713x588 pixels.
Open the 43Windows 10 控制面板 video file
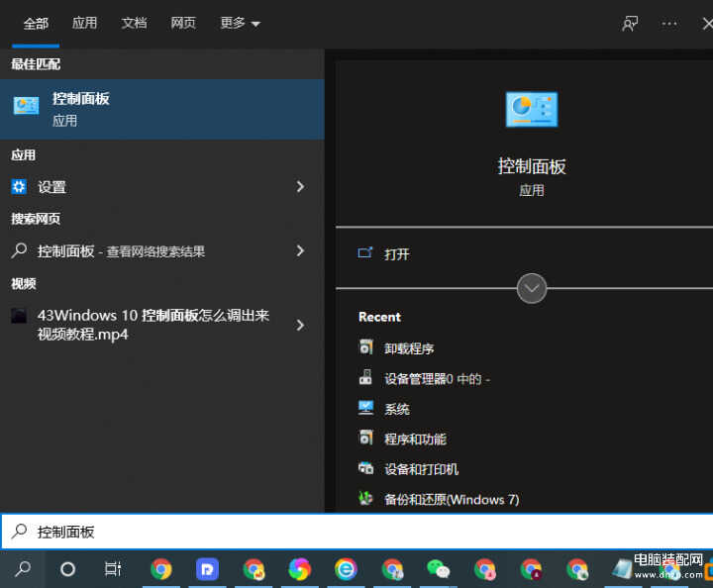[x=146, y=325]
